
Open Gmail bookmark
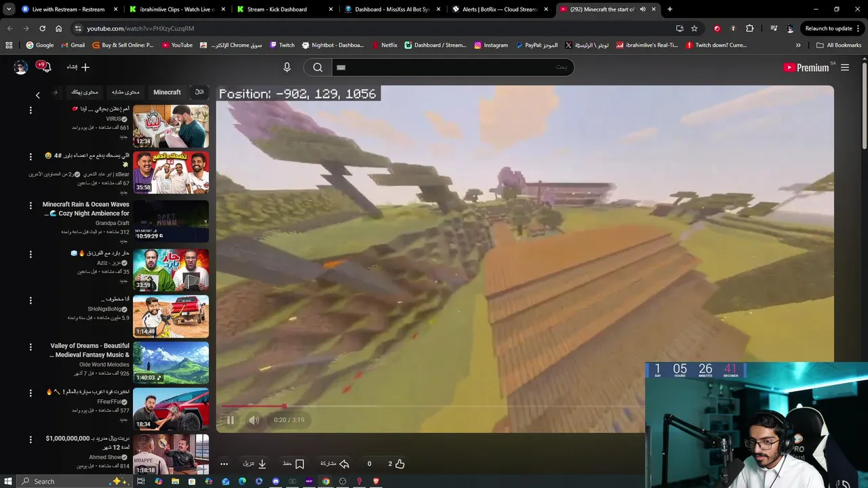[73, 45]
